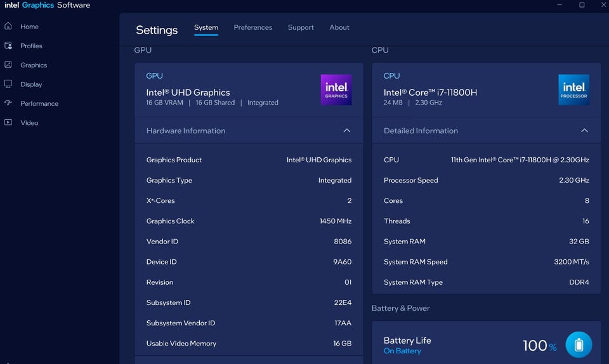Screen dimensions: 609x364
Task: Click the System RAM value 32 GB
Action: tap(579, 242)
